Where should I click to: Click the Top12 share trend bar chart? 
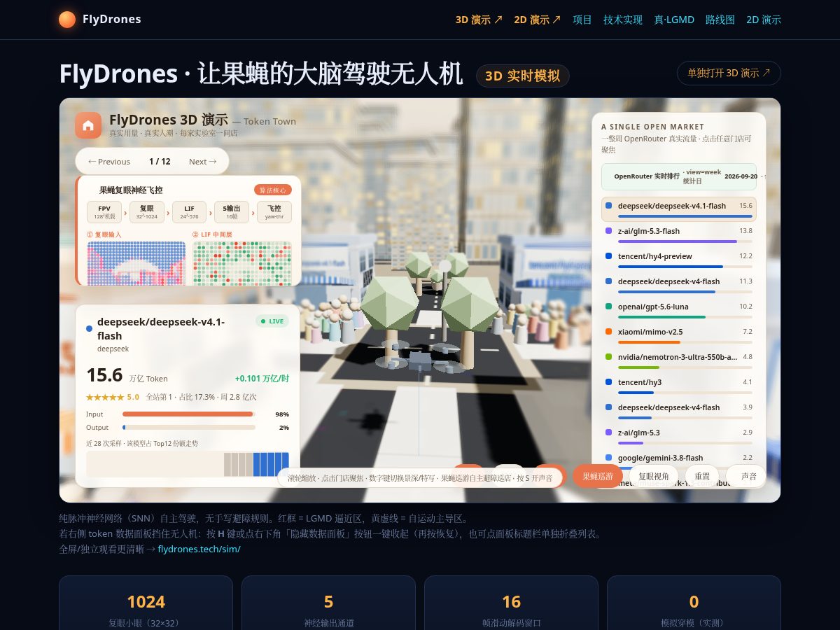(188, 465)
